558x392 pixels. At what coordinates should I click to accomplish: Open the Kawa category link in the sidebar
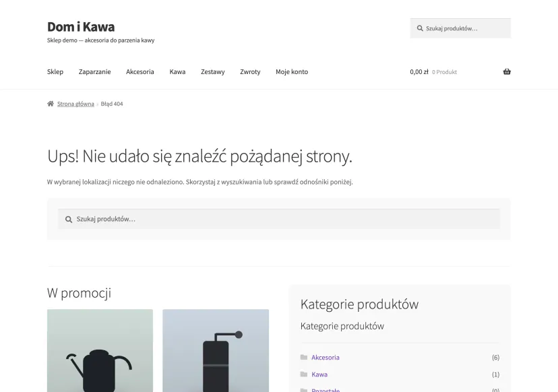(319, 374)
